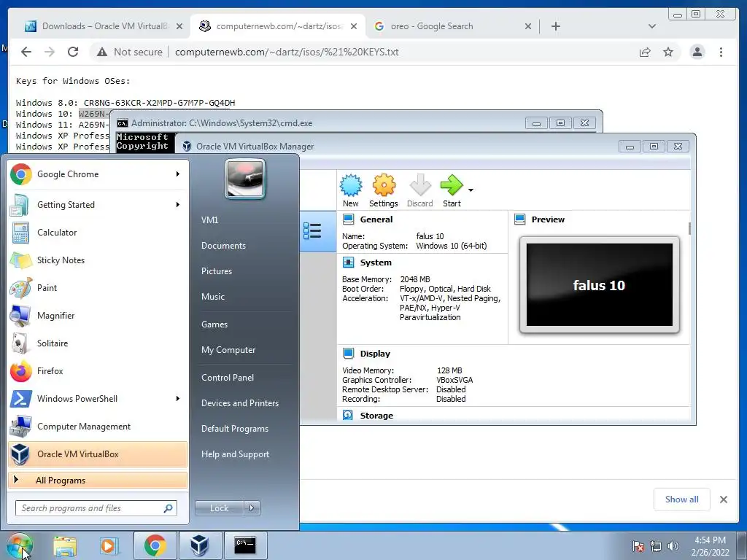The width and height of the screenshot is (747, 560).
Task: Launch Sticky Notes from Start menu
Action: click(98, 260)
